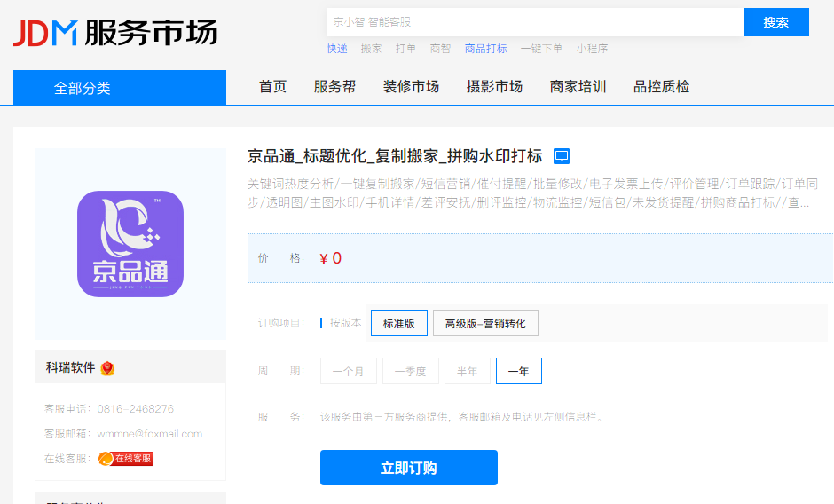Click the phone number 0816-2468276

pos(135,409)
